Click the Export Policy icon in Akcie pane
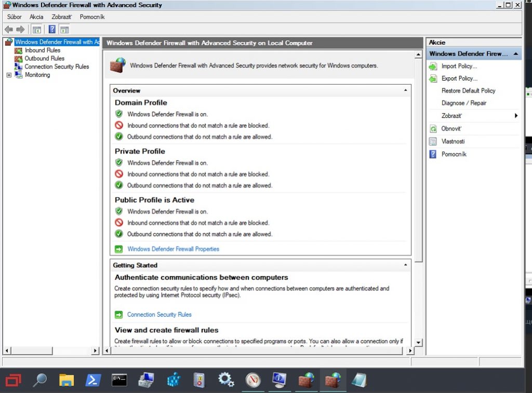 [433, 78]
